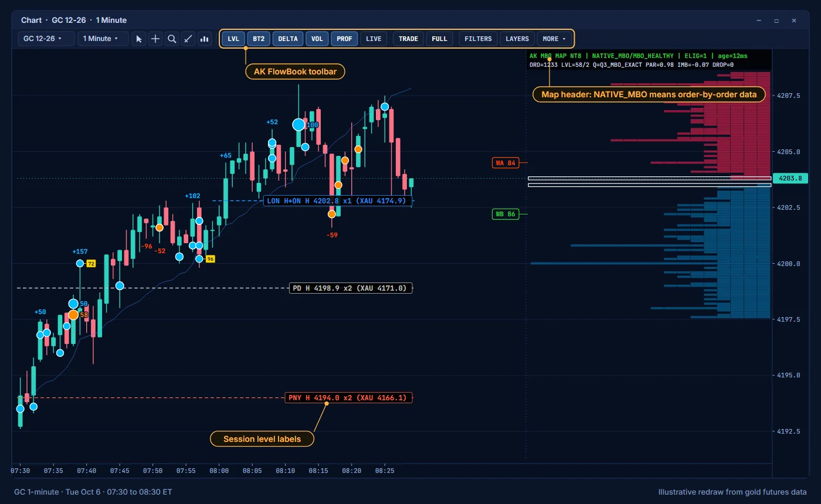Minimize the Chart window
This screenshot has width=821, height=504.
(x=759, y=21)
